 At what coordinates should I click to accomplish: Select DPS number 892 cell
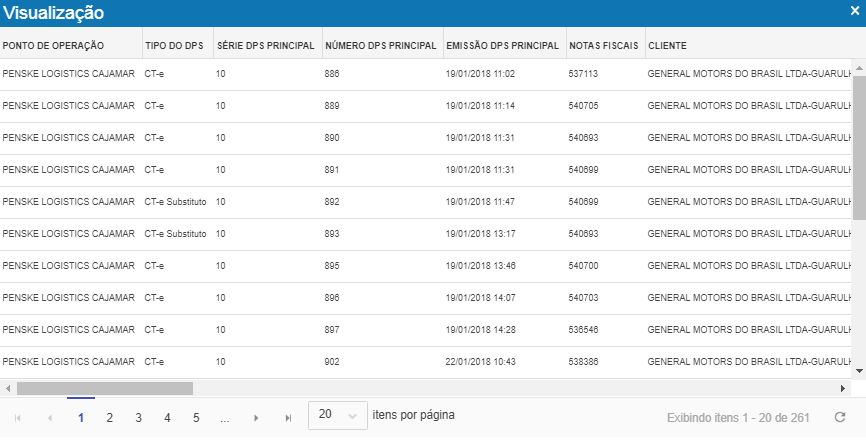(332, 202)
